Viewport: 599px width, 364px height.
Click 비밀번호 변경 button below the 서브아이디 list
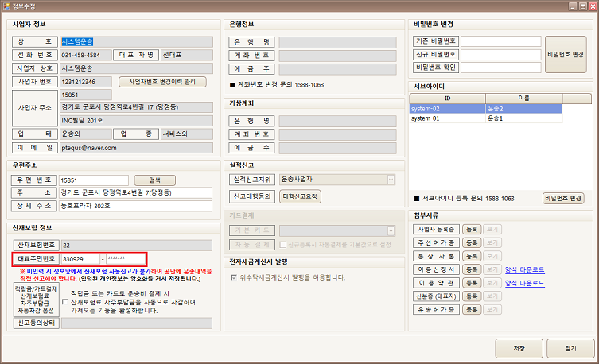click(563, 198)
